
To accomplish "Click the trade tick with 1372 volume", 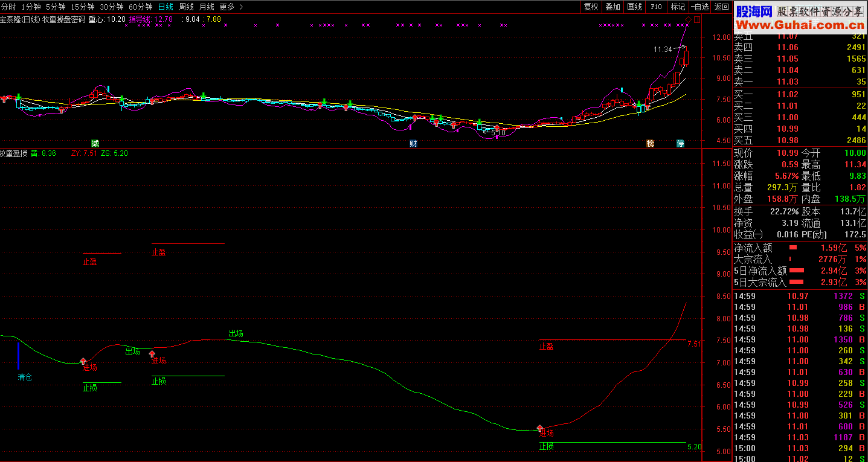I will [x=800, y=296].
